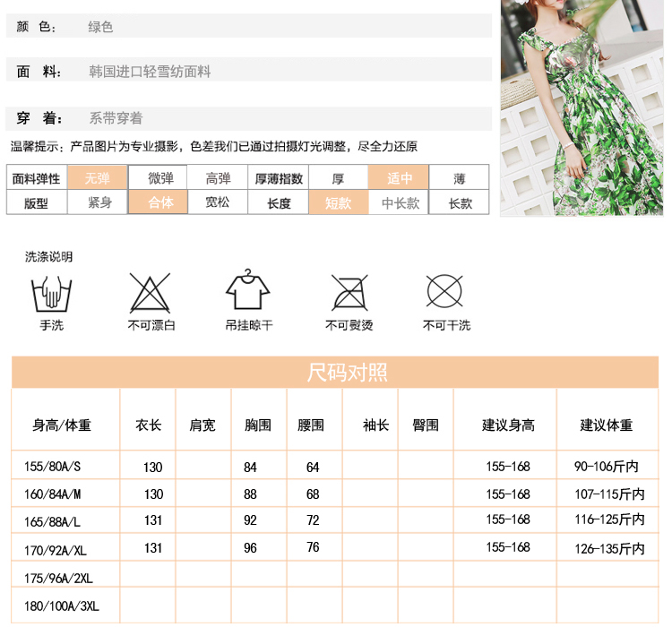Image resolution: width=672 pixels, height=627 pixels.
Task: Click the hang-dry shirt on hanger icon
Action: pos(247,289)
